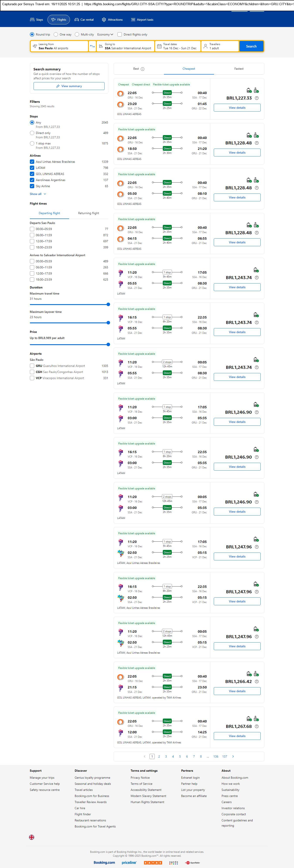Click the Maximum layover time slider handle
Image resolution: width=294 pixels, height=868 pixels.
click(108, 323)
